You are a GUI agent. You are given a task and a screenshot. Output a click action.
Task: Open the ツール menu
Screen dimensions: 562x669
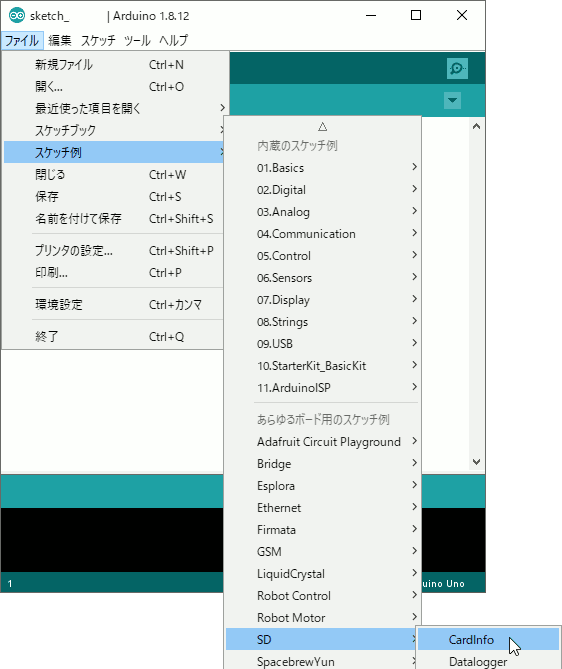coord(137,41)
